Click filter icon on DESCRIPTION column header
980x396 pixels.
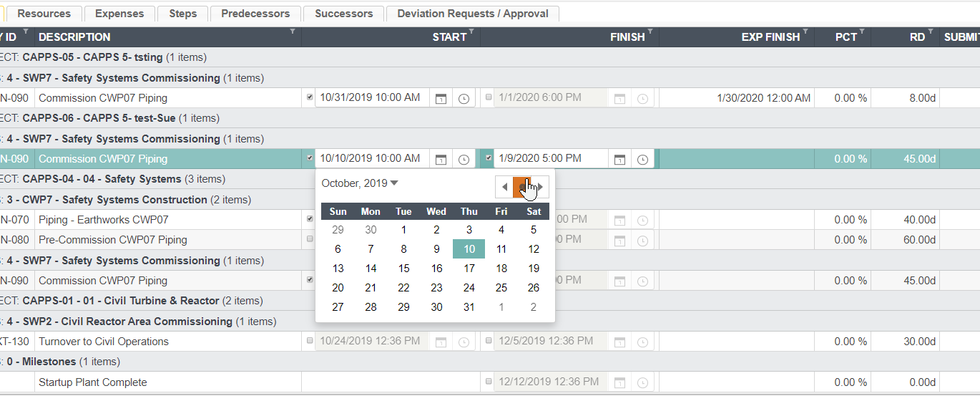click(292, 32)
